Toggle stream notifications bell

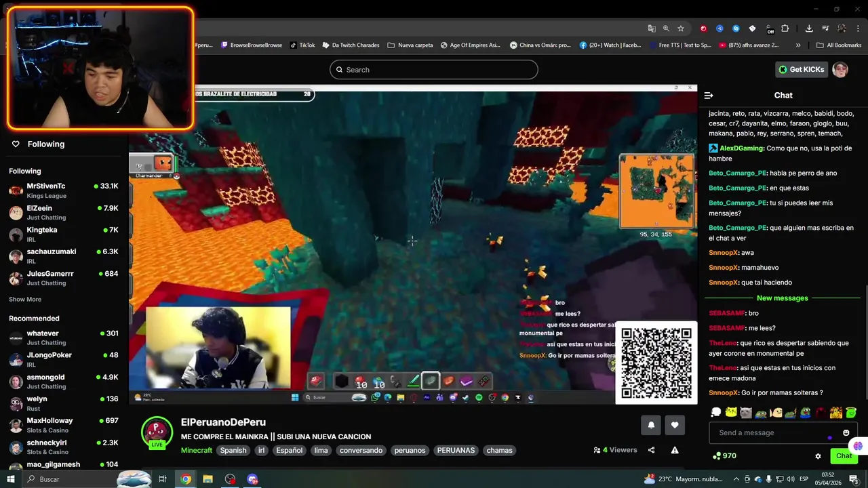click(651, 425)
